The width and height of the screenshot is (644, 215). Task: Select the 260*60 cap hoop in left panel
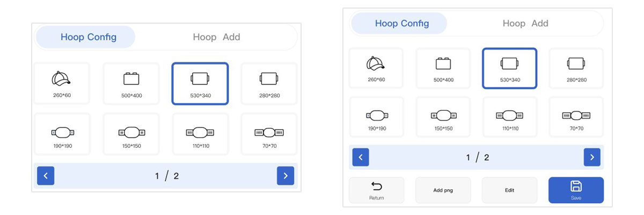pyautogui.click(x=61, y=83)
